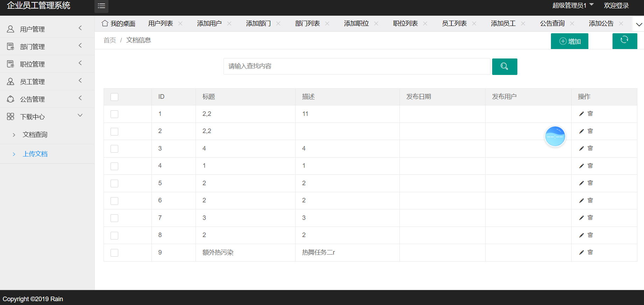Open the 超级管理员1 user dropdown
The height and width of the screenshot is (305, 644).
pos(573,6)
